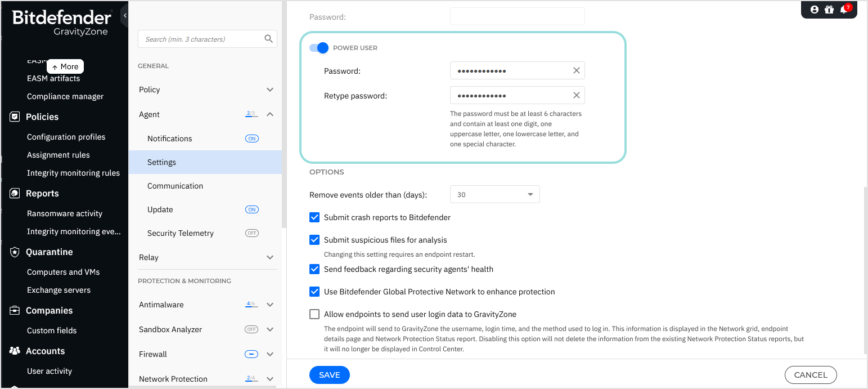This screenshot has width=868, height=389.
Task: Uncheck Submit crash reports to Bitdefender
Action: (314, 217)
